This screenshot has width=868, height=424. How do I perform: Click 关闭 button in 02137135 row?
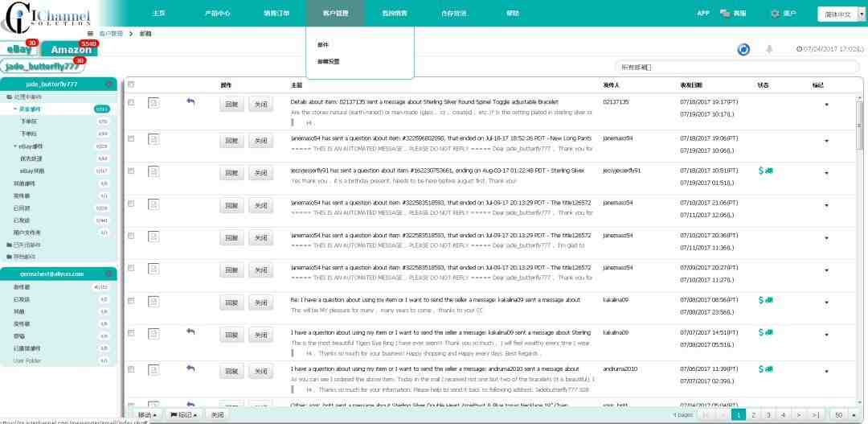(x=260, y=105)
